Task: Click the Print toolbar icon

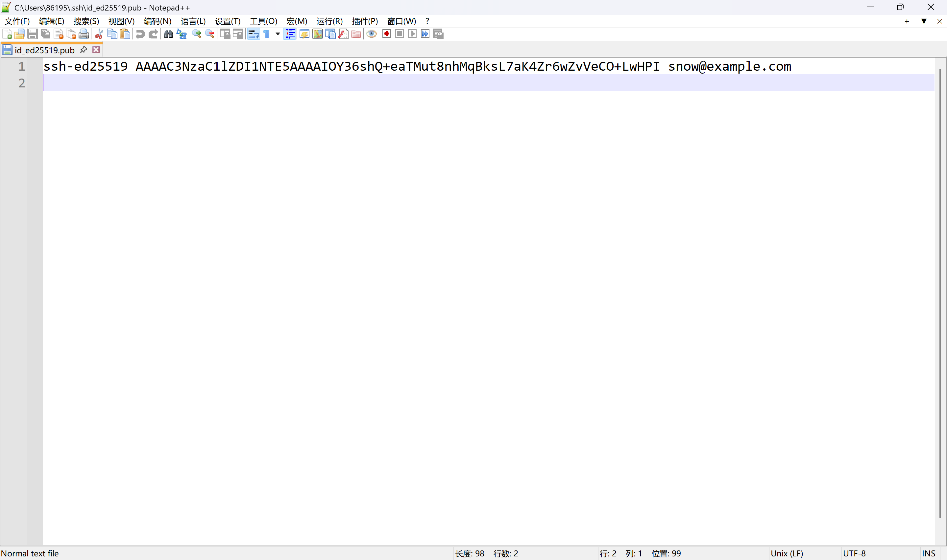Action: [x=84, y=34]
